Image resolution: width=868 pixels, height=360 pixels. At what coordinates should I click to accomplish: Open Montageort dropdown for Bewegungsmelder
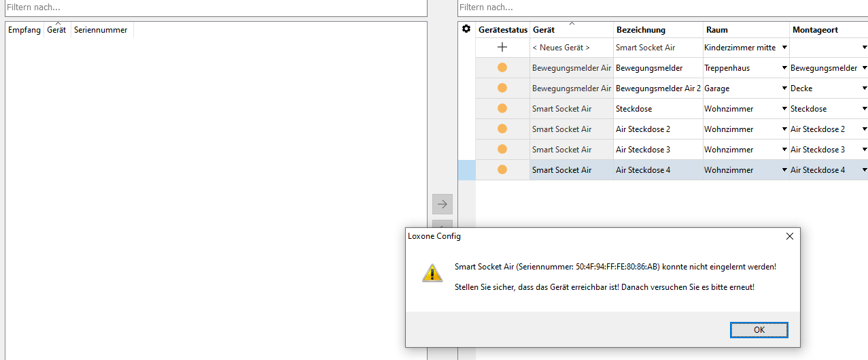coord(864,68)
